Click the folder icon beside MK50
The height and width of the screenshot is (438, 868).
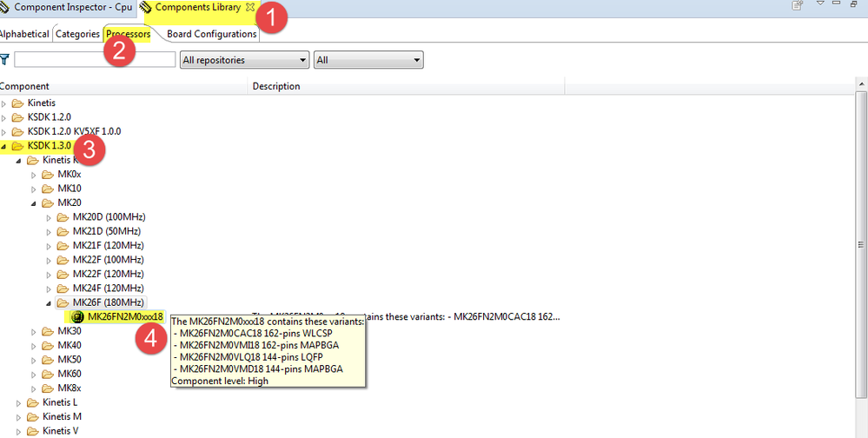coord(48,360)
